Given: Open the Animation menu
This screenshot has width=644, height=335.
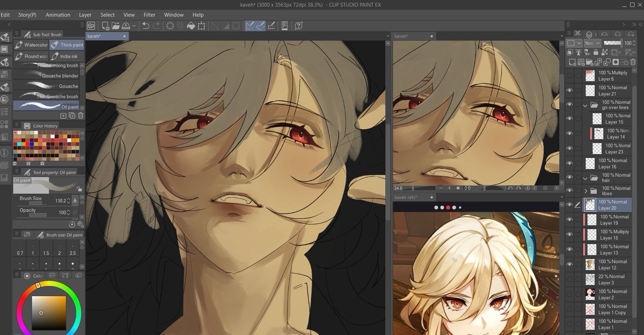Looking at the screenshot, I should 58,14.
